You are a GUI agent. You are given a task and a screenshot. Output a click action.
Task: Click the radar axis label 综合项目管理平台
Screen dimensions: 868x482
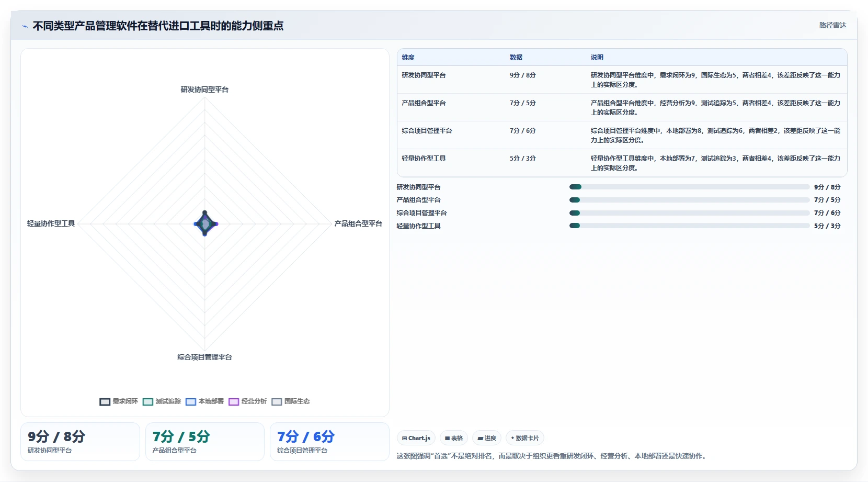(204, 357)
